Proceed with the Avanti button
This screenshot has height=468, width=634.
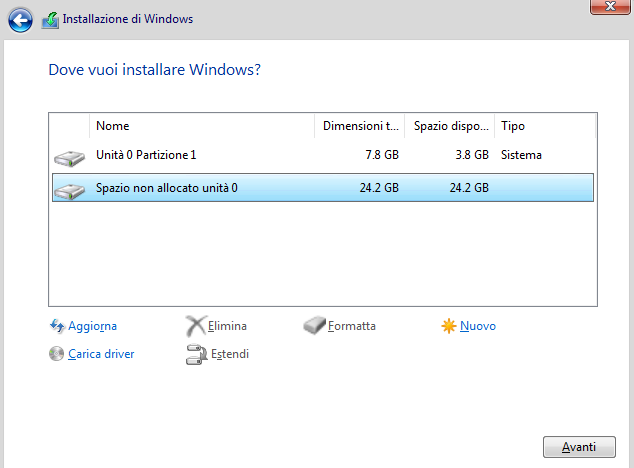(579, 447)
